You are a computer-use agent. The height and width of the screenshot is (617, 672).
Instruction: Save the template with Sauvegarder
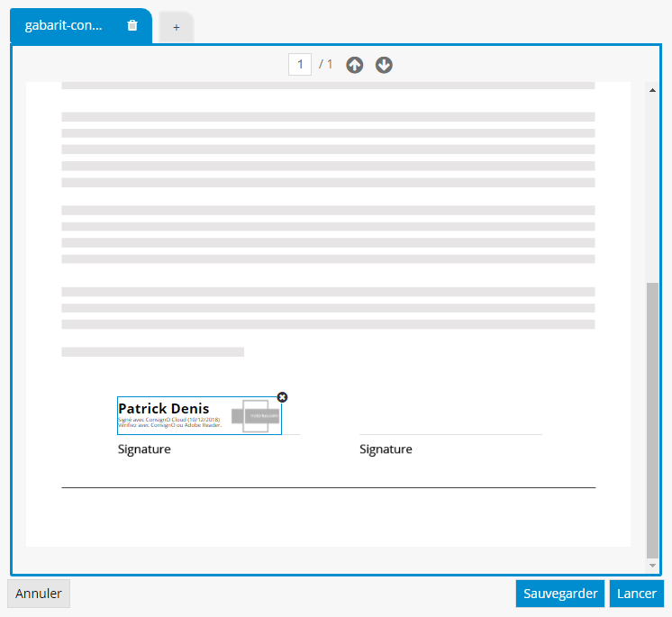560,594
